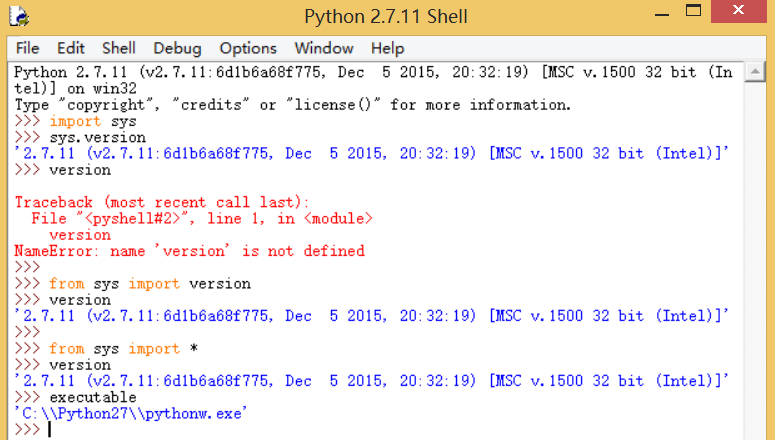The width and height of the screenshot is (775, 440).
Task: Click the NameError message line
Action: 189,251
